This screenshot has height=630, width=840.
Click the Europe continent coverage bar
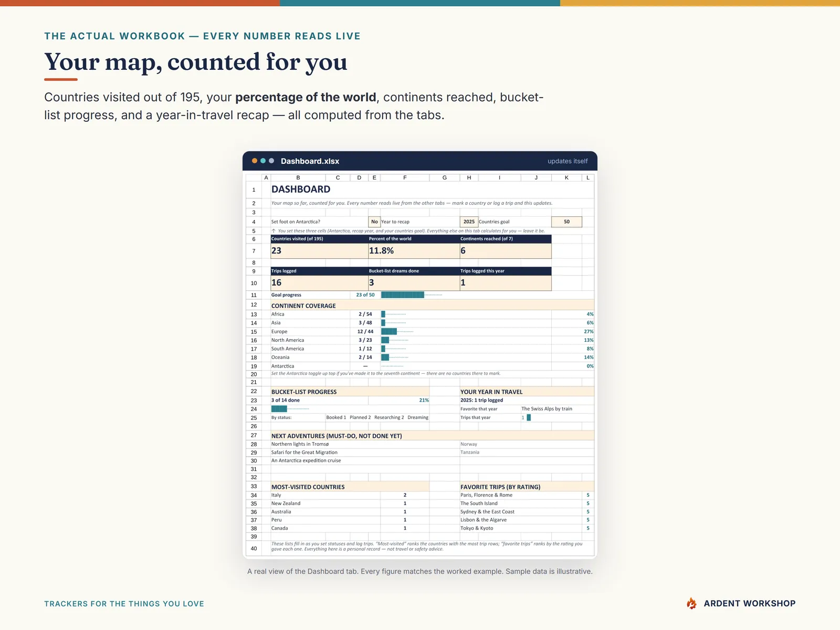coord(397,332)
